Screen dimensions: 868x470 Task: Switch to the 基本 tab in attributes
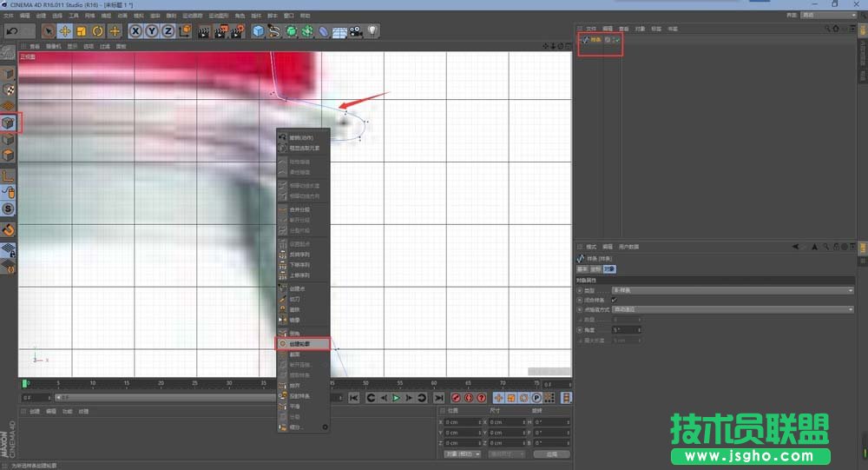point(582,268)
